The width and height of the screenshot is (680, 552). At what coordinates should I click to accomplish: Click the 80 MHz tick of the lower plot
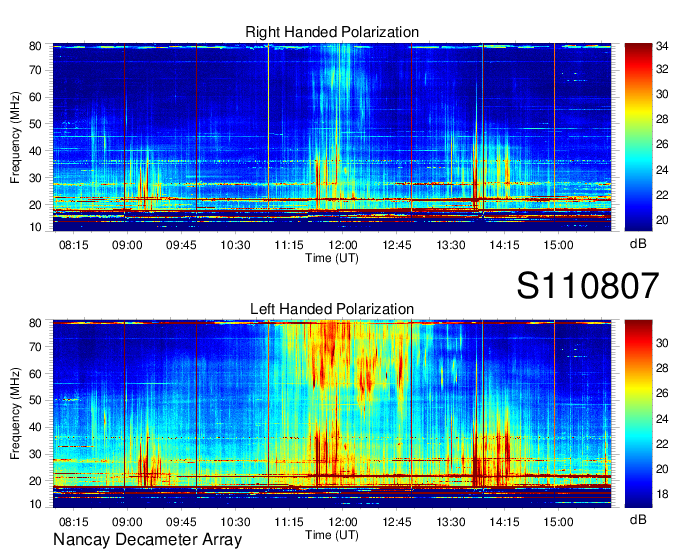tap(35, 323)
